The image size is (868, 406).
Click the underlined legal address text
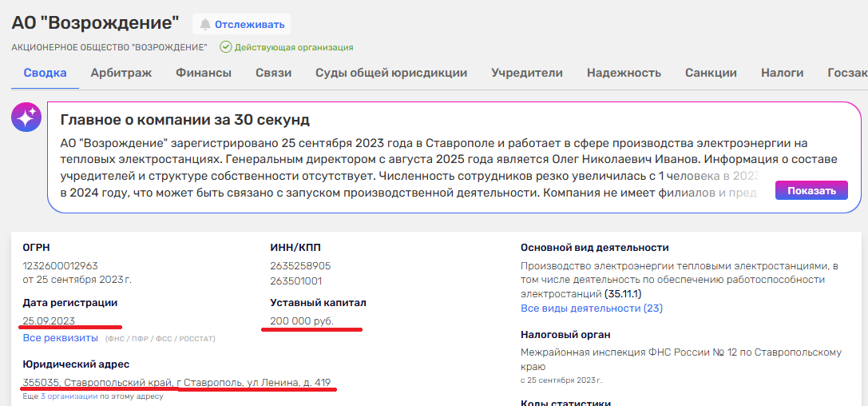pos(176,382)
